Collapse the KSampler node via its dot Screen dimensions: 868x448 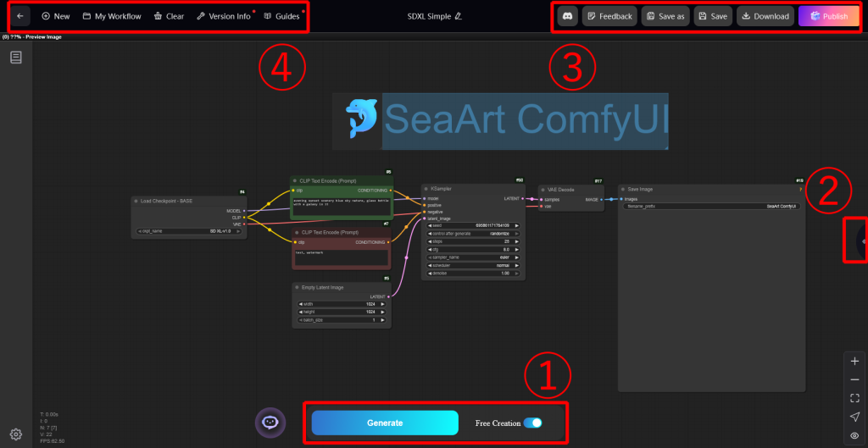pyautogui.click(x=426, y=189)
